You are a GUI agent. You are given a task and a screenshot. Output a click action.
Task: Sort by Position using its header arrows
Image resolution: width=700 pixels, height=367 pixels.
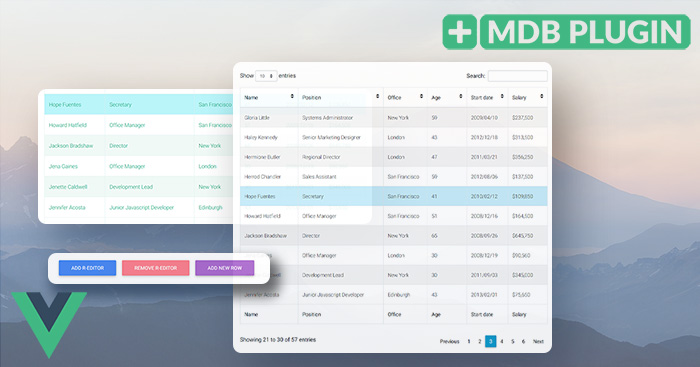click(377, 97)
